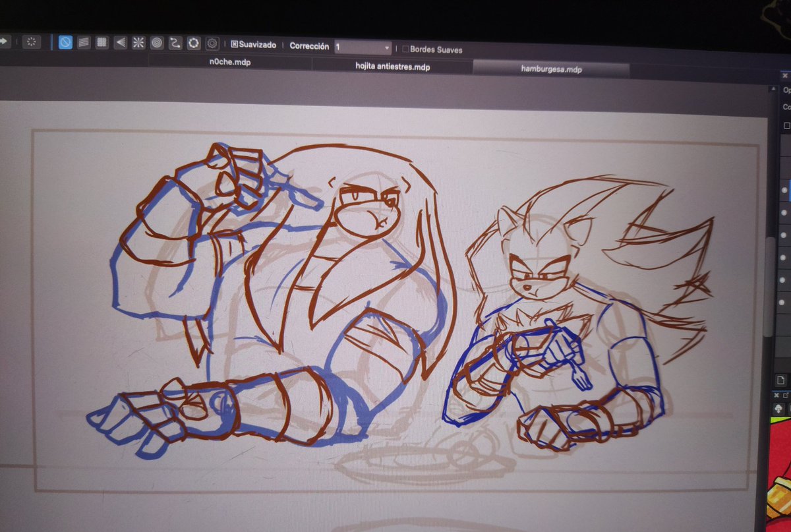Switch to the hojita antiestres.mdp tab
The height and width of the screenshot is (532, 791).
393,66
